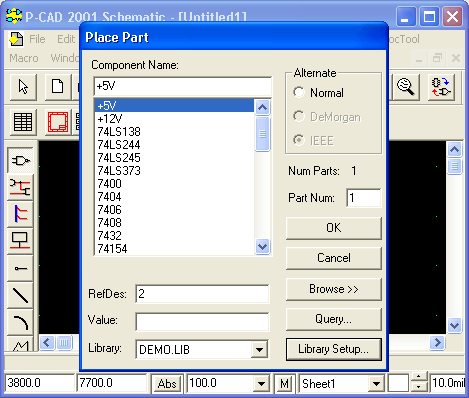The image size is (469, 398).
Task: Open the zoom magnifier tool
Action: (x=406, y=87)
